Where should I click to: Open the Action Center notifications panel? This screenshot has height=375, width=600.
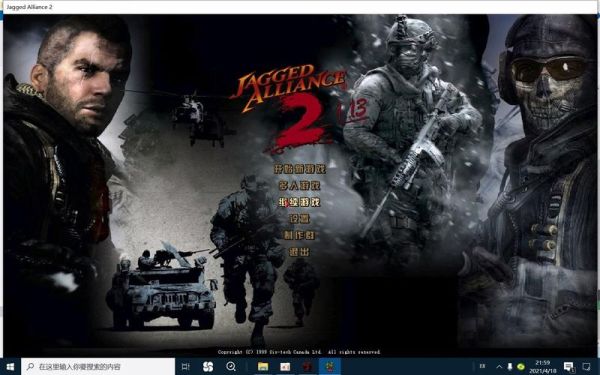pos(586,367)
